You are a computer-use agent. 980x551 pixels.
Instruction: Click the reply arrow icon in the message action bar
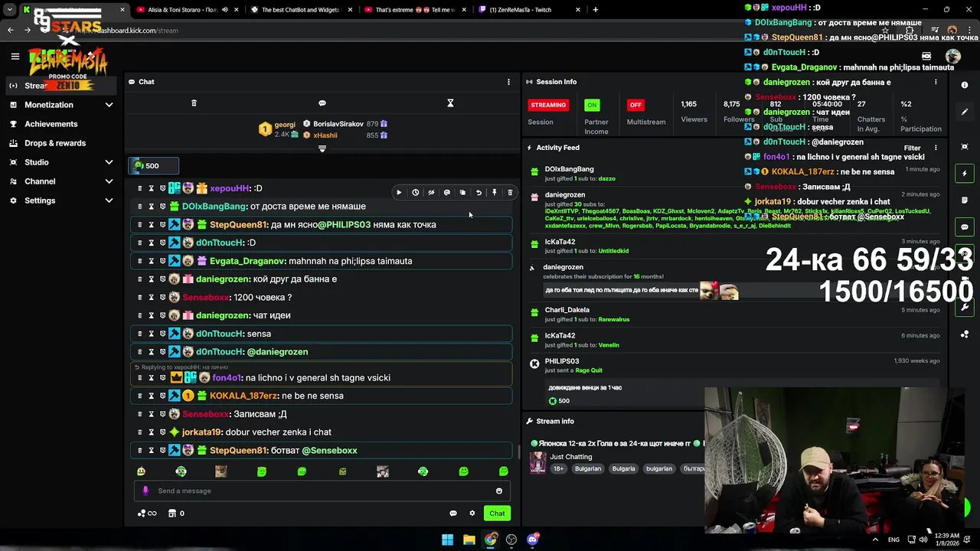[x=479, y=193]
